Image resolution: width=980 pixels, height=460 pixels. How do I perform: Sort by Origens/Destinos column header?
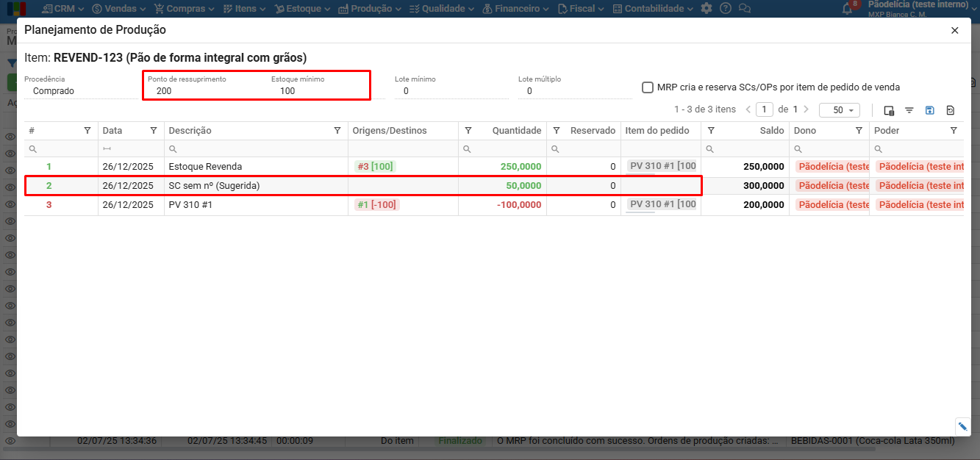[x=390, y=130]
